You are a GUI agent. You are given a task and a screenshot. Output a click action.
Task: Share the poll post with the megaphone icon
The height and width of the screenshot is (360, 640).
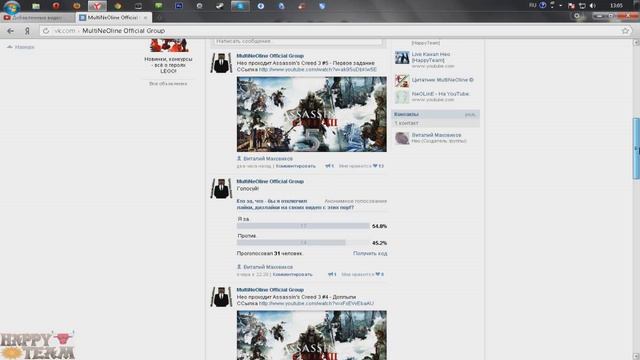332,274
